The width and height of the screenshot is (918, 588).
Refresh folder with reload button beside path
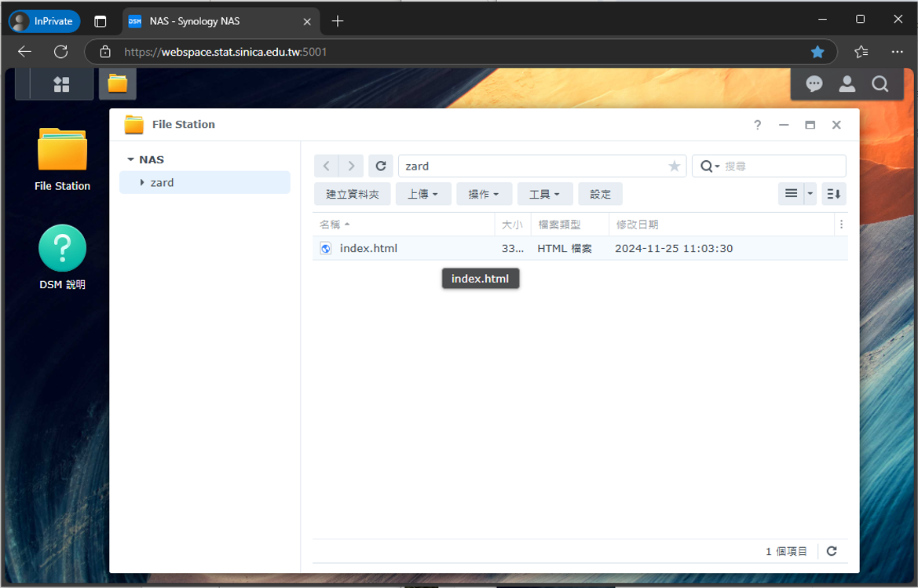(381, 166)
